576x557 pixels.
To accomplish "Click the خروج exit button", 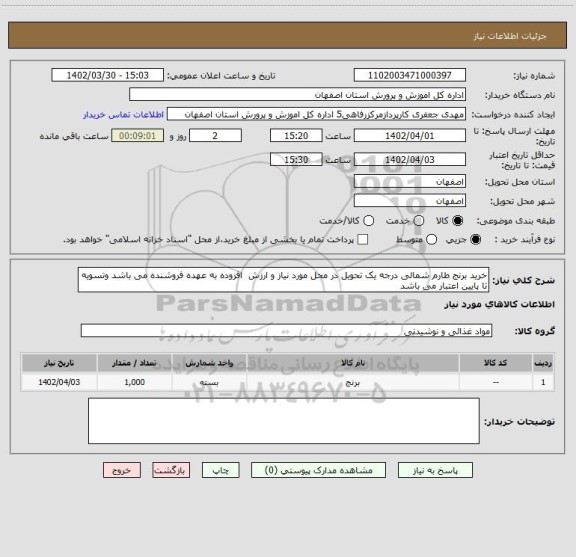I will point(122,470).
